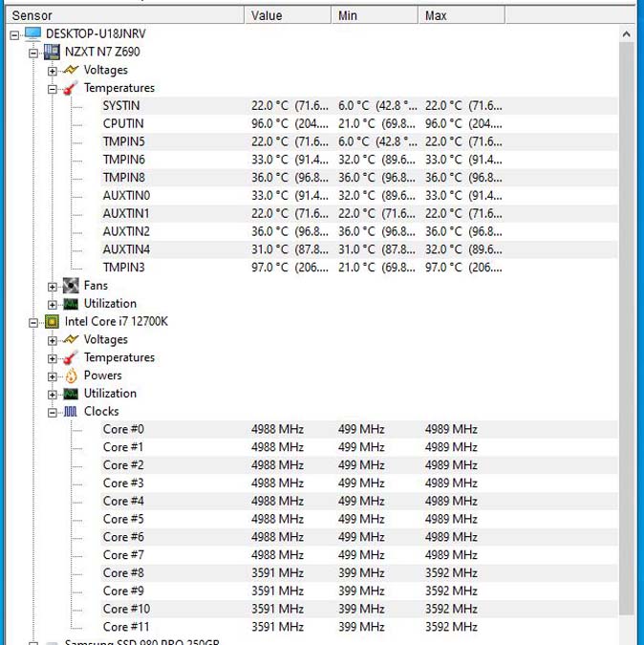Image resolution: width=644 pixels, height=645 pixels.
Task: Expand the motherboard Utilization node
Action: coord(53,305)
